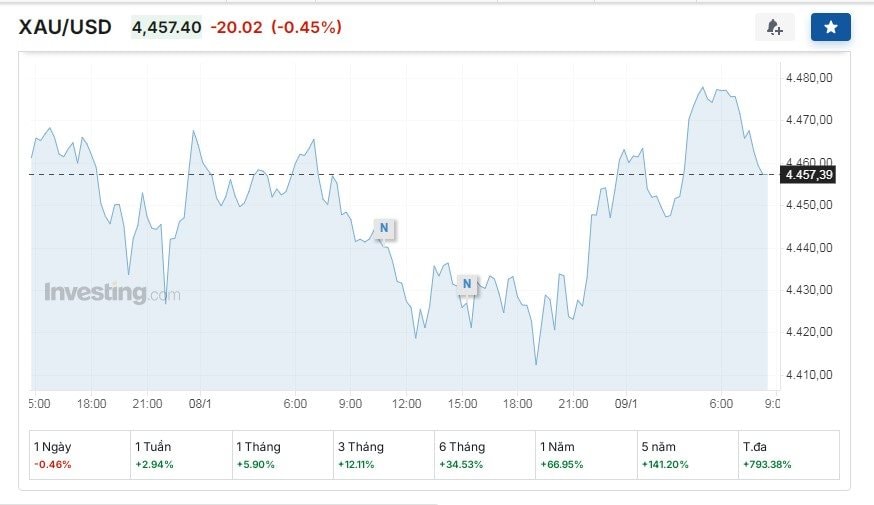
Task: Click the 08/1 date axis label
Action: tap(201, 403)
